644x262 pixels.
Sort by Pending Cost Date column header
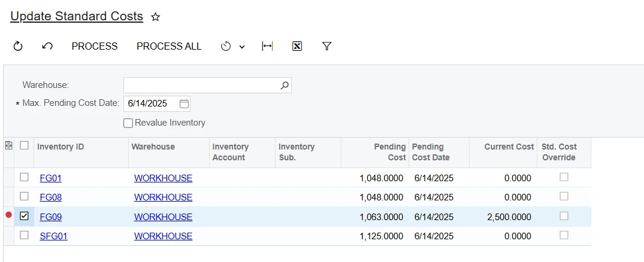(439, 152)
